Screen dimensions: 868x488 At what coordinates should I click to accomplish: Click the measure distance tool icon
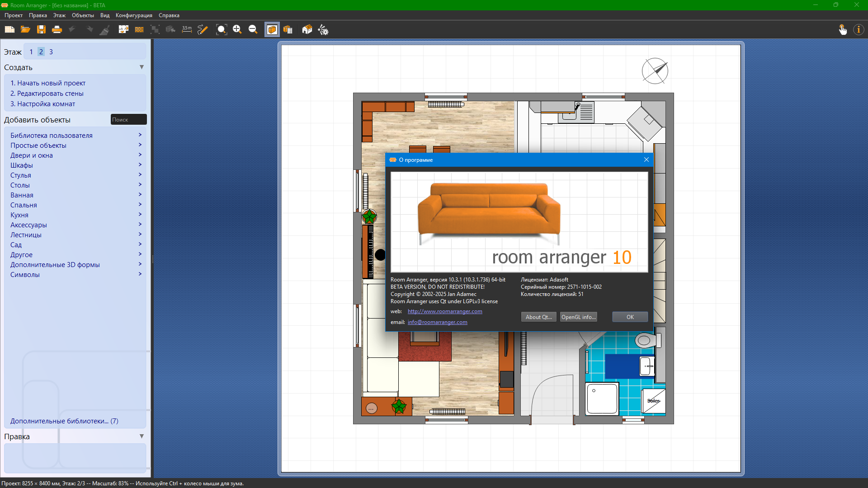187,30
